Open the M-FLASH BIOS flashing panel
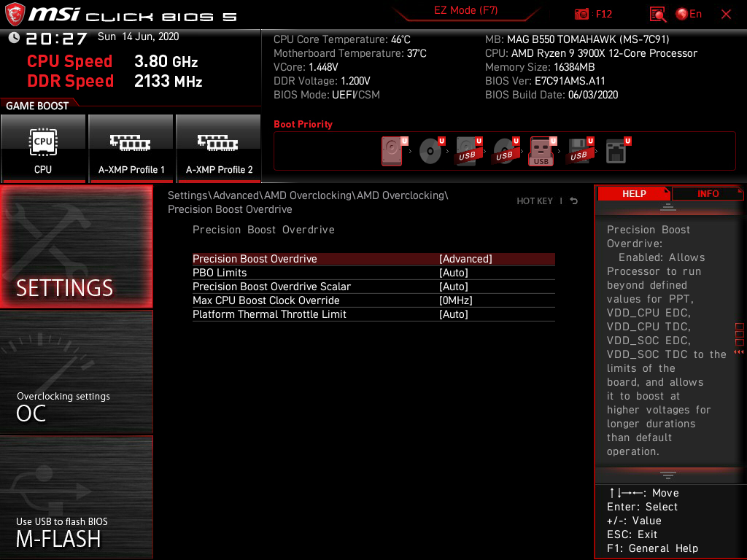The width and height of the screenshot is (747, 560). click(x=76, y=497)
